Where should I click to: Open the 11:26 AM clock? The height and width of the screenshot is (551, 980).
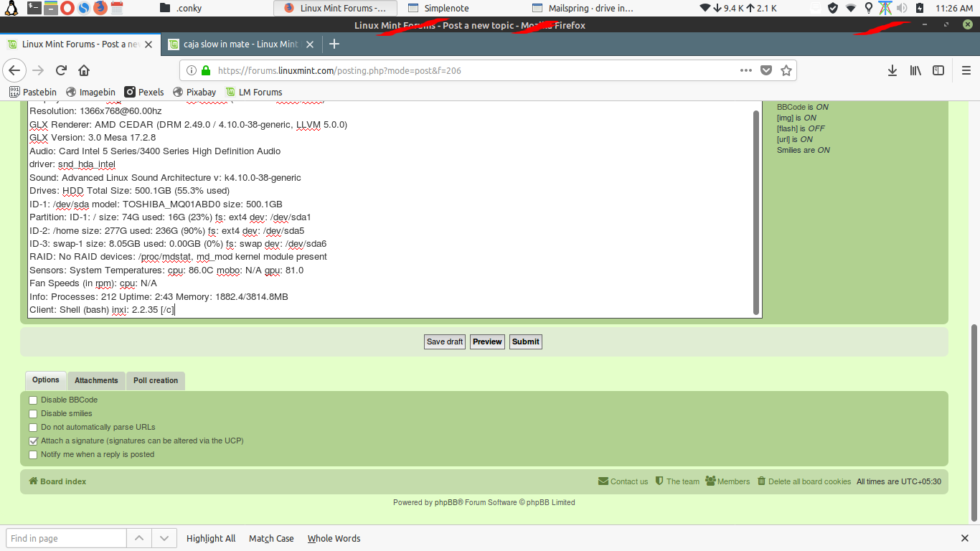(x=955, y=9)
